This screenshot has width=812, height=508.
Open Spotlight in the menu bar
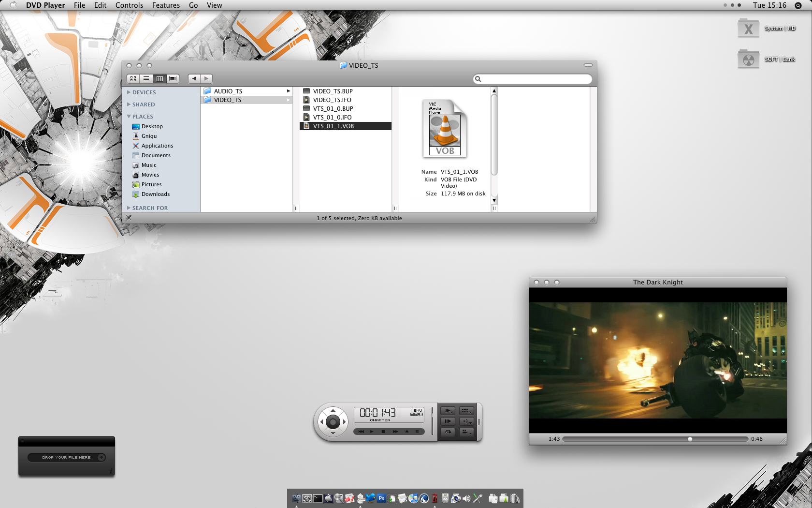[798, 5]
